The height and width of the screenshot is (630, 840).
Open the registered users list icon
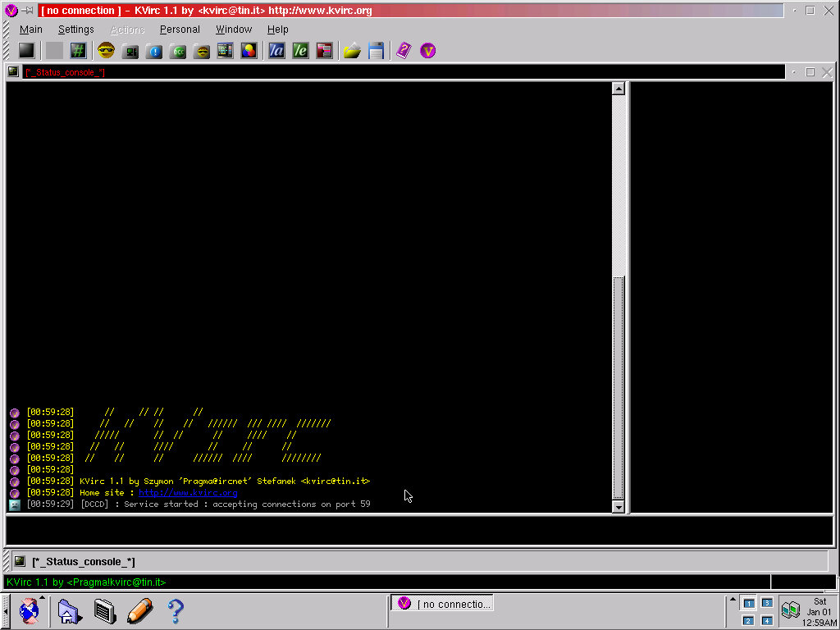pos(325,50)
